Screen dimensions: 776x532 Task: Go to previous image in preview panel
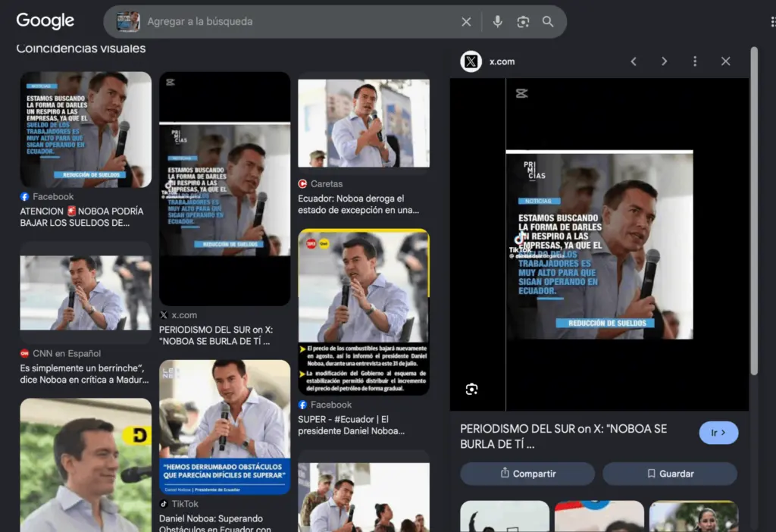click(634, 61)
